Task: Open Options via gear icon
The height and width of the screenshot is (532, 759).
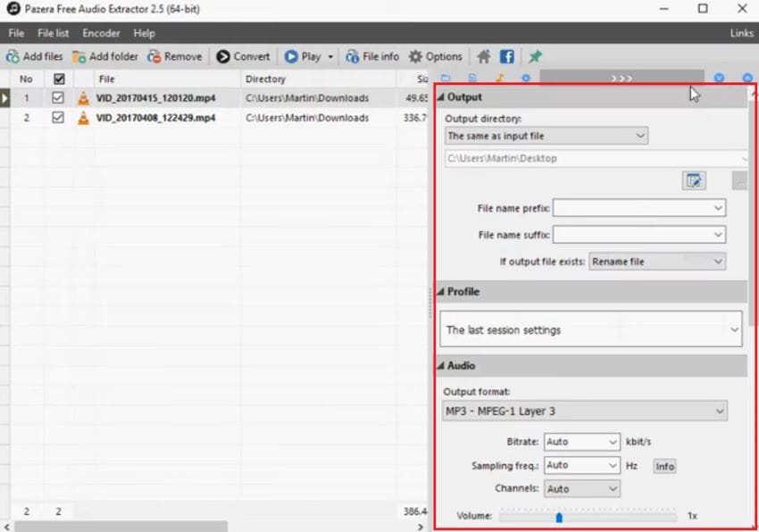Action: [x=415, y=56]
